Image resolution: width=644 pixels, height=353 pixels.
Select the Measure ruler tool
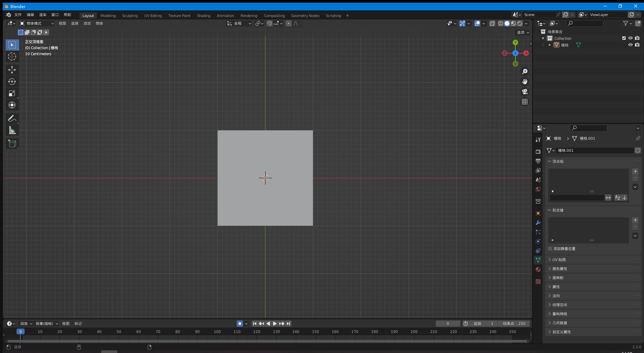click(12, 130)
